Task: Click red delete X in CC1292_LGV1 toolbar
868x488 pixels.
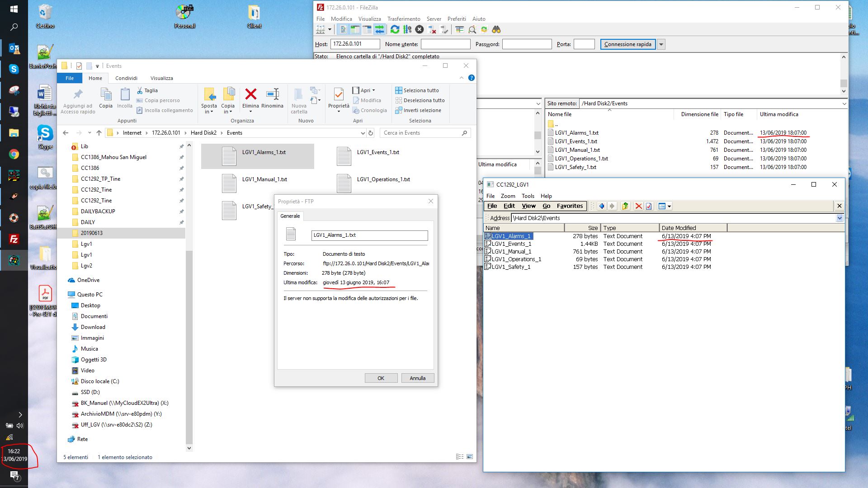Action: [x=638, y=206]
